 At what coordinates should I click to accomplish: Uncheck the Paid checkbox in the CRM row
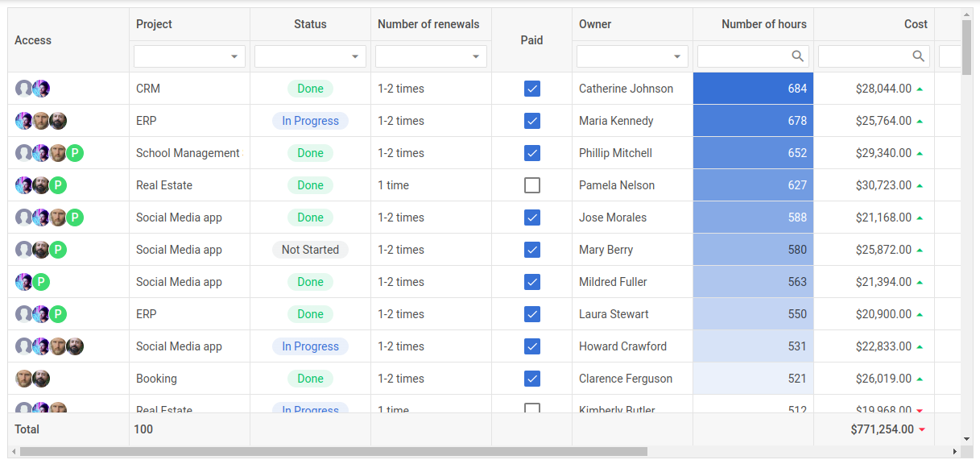point(532,89)
